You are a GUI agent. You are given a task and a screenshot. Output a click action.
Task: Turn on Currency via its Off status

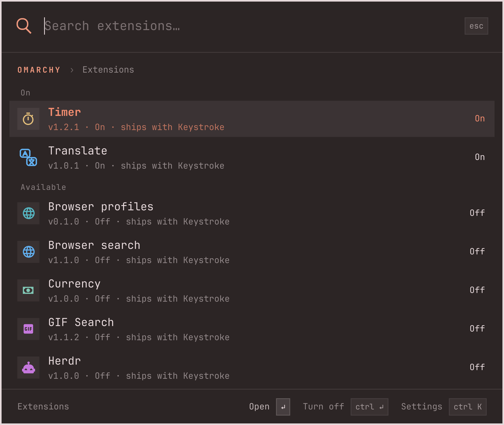tap(477, 290)
